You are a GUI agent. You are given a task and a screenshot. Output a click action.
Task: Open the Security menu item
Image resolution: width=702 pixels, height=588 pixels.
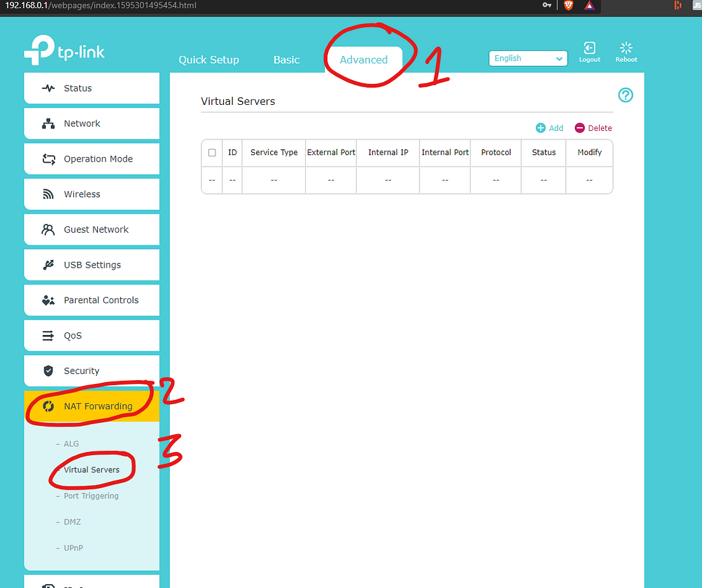[x=92, y=371]
